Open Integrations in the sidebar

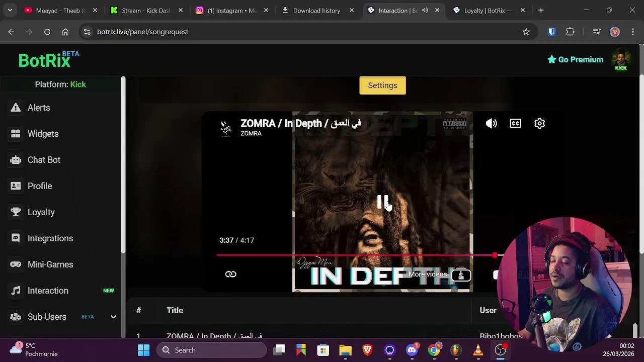pos(50,238)
